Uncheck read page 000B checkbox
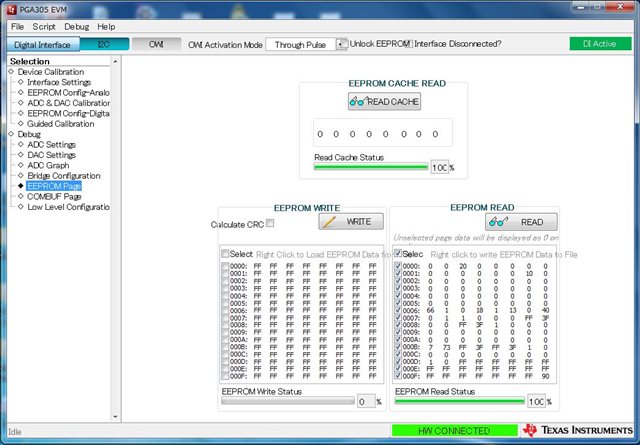The width and height of the screenshot is (640, 445). tap(398, 347)
